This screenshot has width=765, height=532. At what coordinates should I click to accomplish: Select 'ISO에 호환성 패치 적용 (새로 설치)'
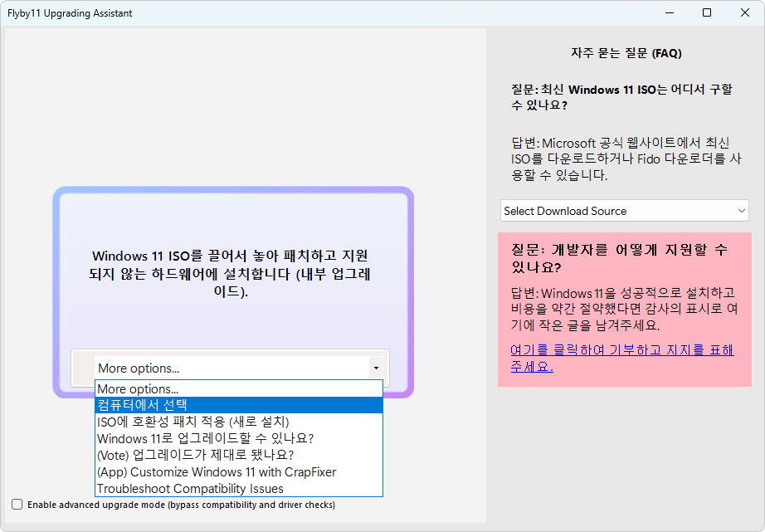point(239,422)
